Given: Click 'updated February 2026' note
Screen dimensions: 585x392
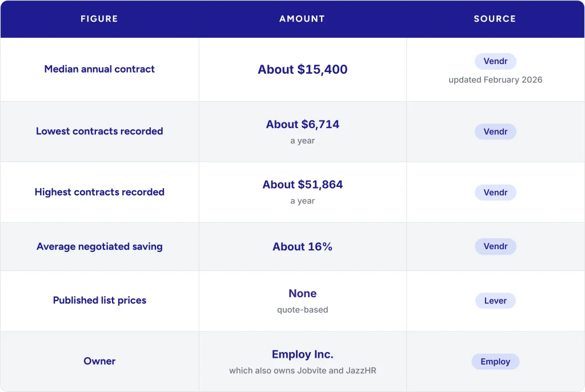Looking at the screenshot, I should (495, 80).
